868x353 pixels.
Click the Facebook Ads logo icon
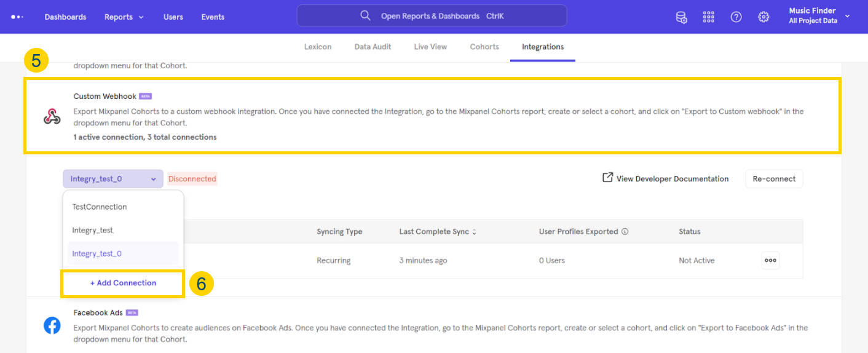pos(52,326)
